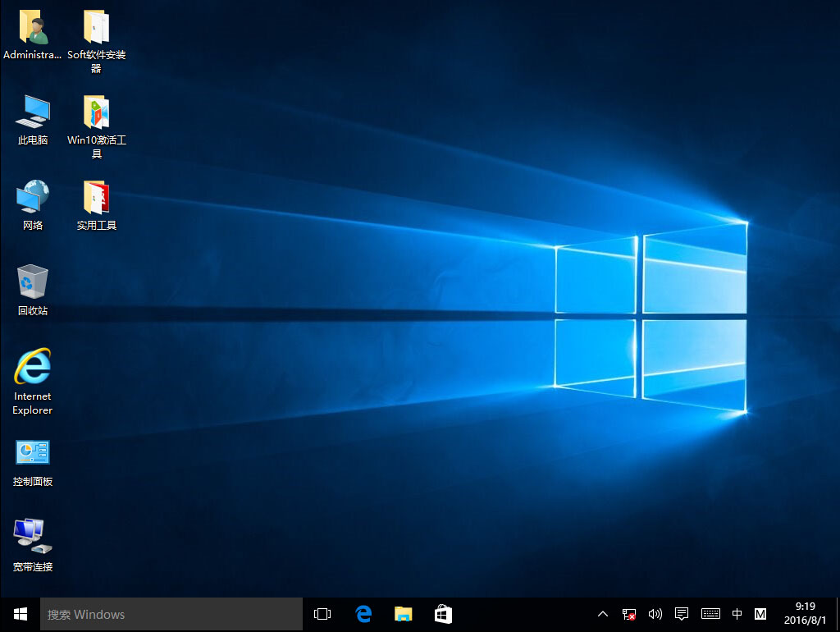Open the 回收站 Recycle Bin
This screenshot has width=840, height=632.
click(32, 283)
